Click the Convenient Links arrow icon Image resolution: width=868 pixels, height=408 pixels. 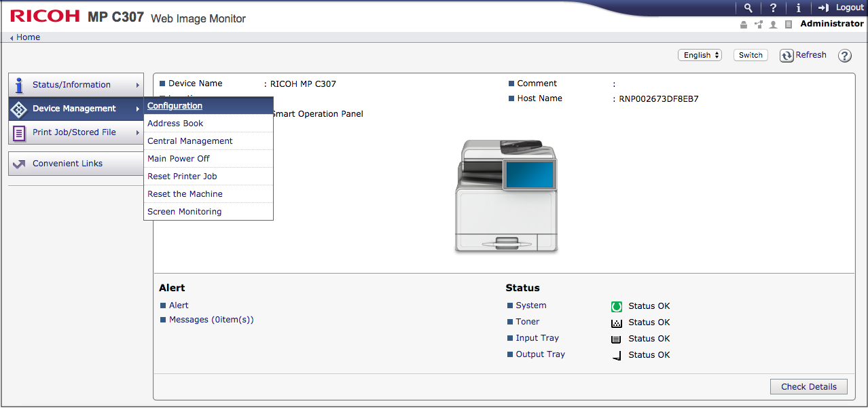[19, 164]
